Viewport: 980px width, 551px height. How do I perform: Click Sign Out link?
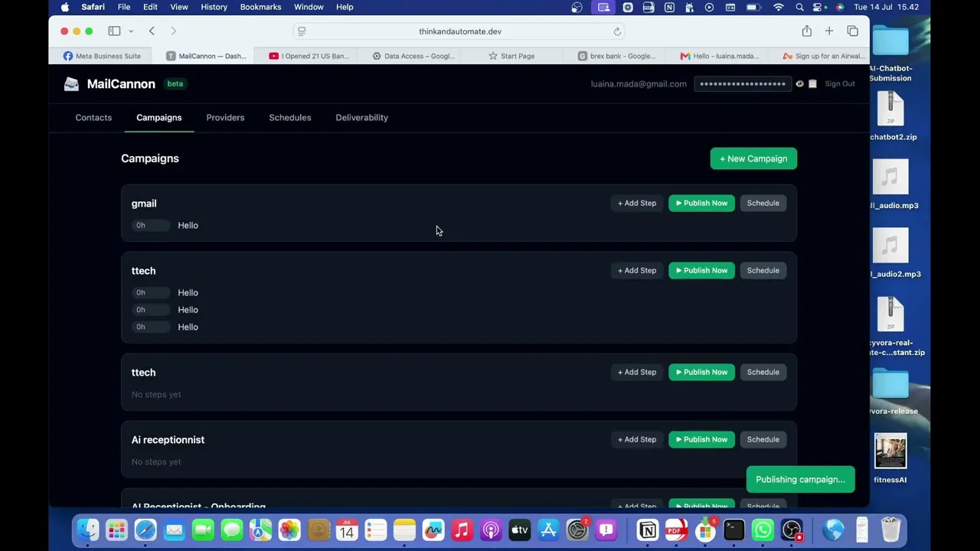pos(840,84)
